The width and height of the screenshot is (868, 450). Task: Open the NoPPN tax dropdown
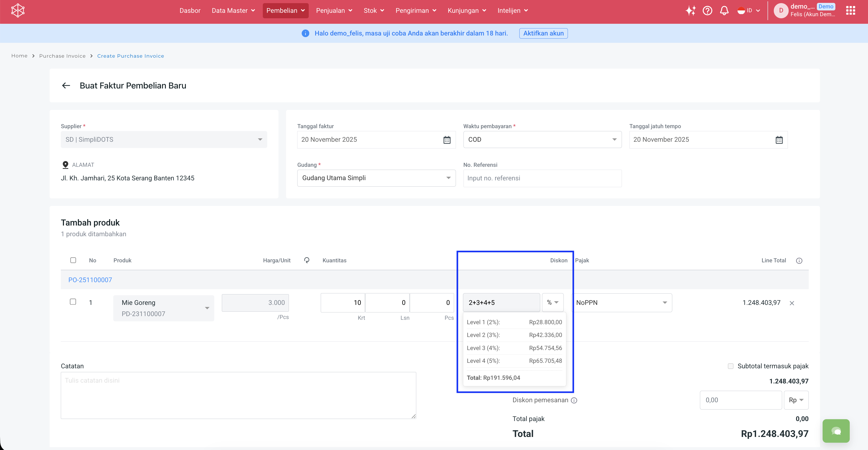(x=621, y=303)
